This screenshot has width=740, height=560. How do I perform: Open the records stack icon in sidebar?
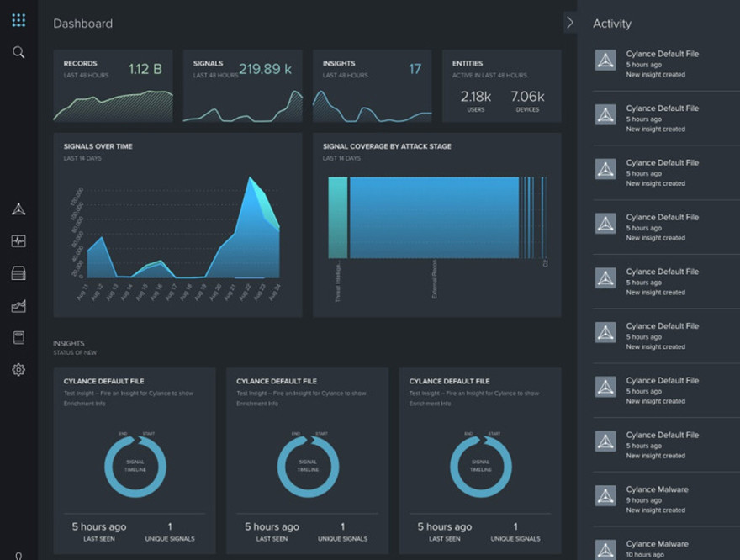point(18,273)
